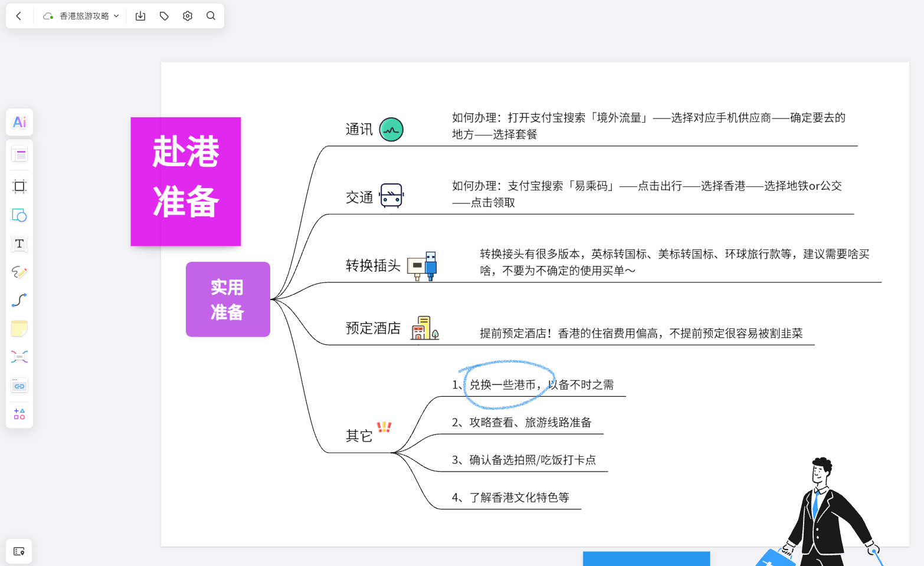Click the hotel building icon beside 预定酒店
The height and width of the screenshot is (566, 924).
(425, 328)
